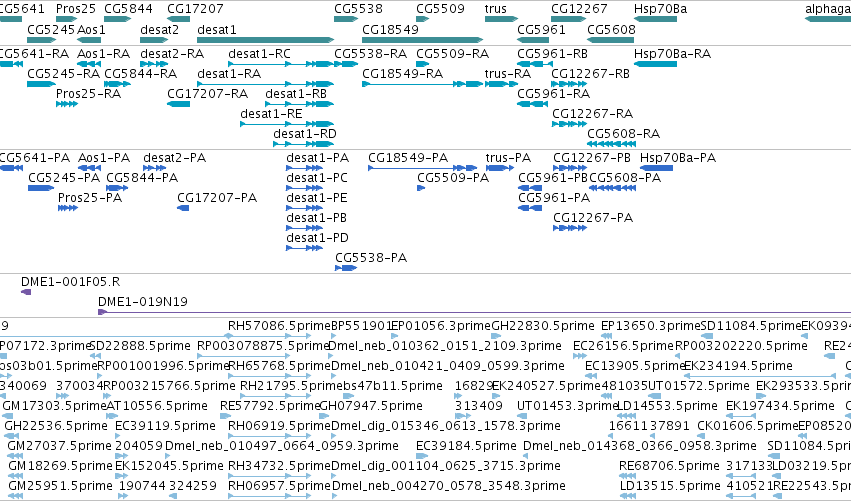Click the trus gene label
This screenshot has width=851, height=501.
[496, 9]
